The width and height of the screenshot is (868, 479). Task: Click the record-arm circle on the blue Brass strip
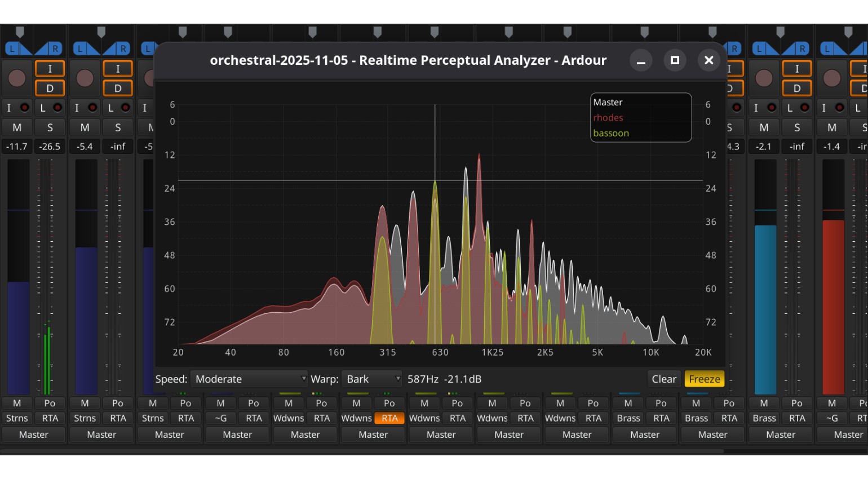pyautogui.click(x=764, y=78)
